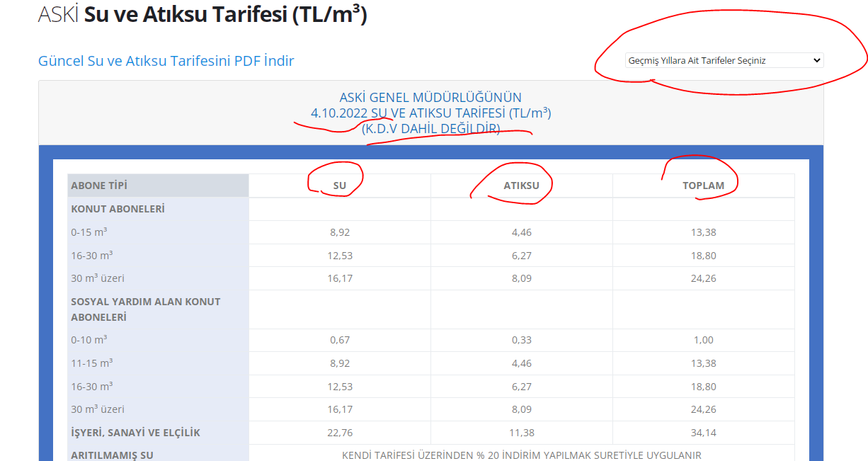
Task: Click the Güncel Su ve Atıksu Tarifesini PDF İndir link
Action: click(x=166, y=61)
